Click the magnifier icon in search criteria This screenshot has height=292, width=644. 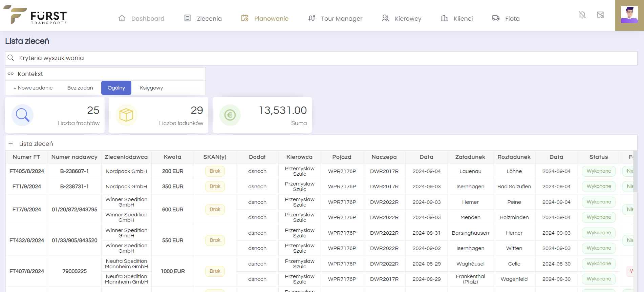pos(11,58)
